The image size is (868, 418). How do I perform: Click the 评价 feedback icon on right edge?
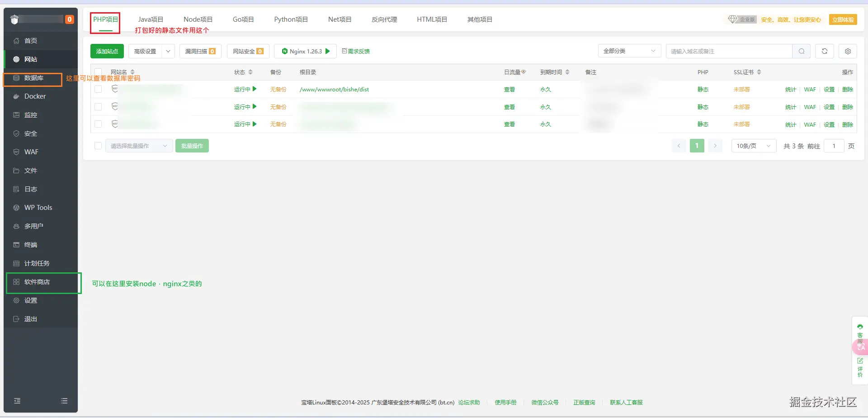coord(860,367)
